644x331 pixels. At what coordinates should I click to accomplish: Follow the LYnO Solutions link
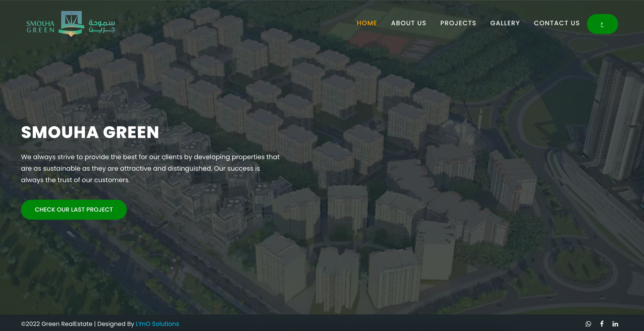157,324
